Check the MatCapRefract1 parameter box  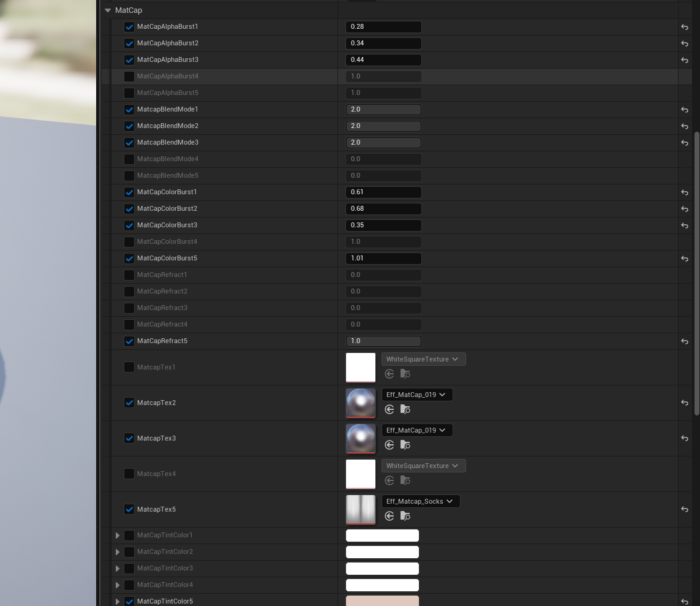pos(129,275)
